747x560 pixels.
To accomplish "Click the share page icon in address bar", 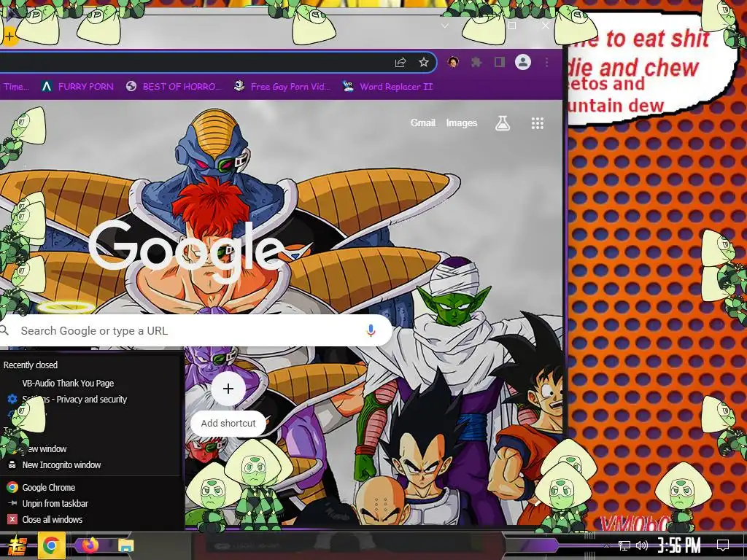I will click(400, 63).
